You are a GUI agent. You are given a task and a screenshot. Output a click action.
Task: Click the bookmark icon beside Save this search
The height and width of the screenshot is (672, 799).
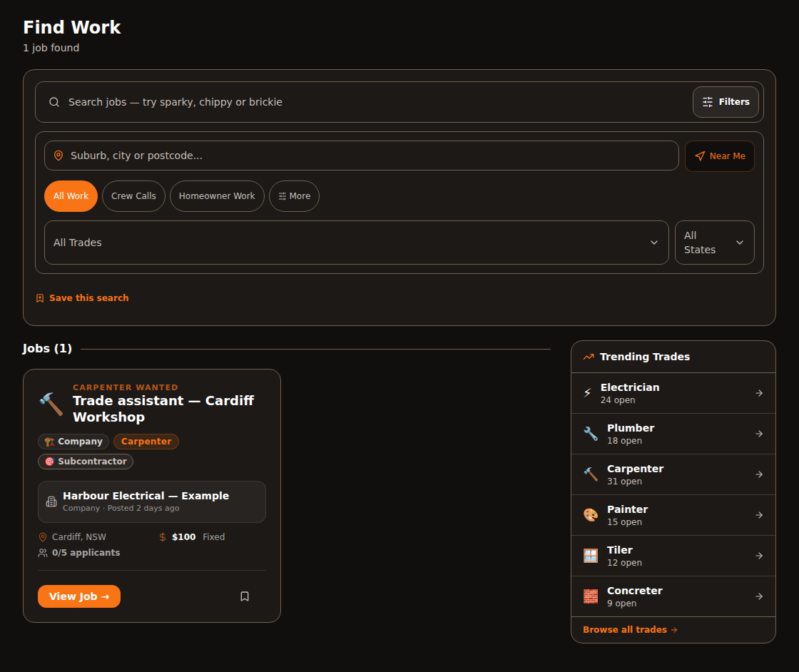(x=40, y=298)
